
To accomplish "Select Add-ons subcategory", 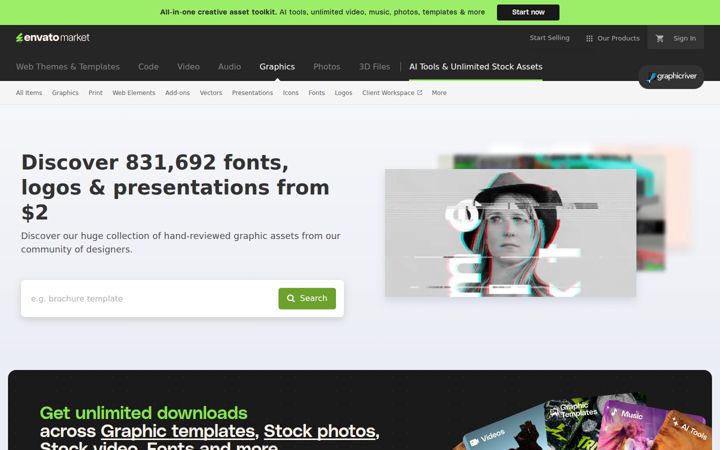I will (x=177, y=93).
